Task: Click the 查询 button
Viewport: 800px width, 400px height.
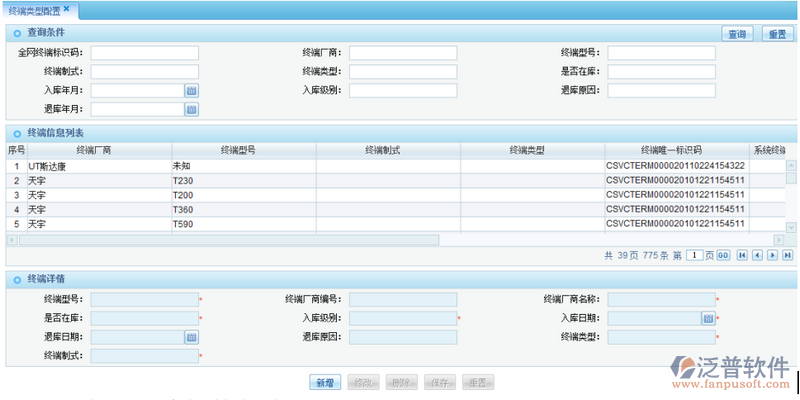Action: (737, 34)
